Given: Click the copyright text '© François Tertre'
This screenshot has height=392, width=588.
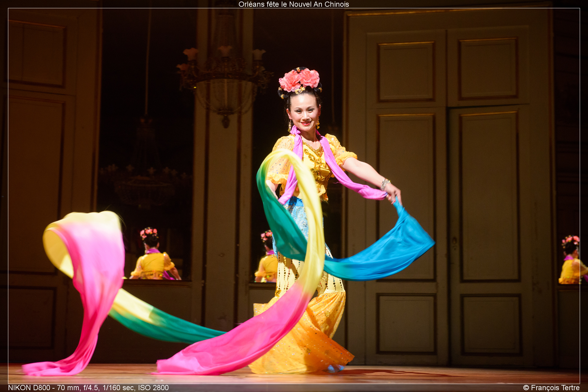Looking at the screenshot, I should (x=551, y=388).
